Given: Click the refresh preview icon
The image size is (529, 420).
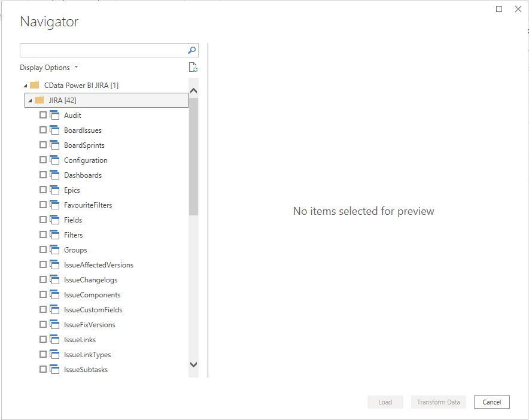Looking at the screenshot, I should point(193,67).
